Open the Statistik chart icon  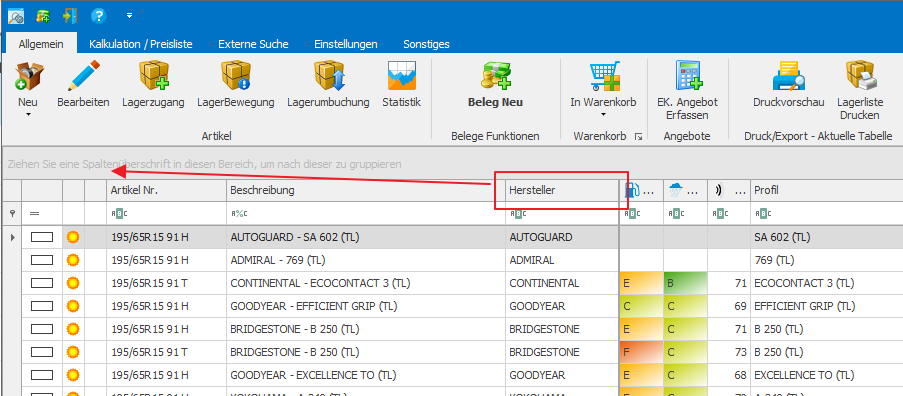[402, 77]
